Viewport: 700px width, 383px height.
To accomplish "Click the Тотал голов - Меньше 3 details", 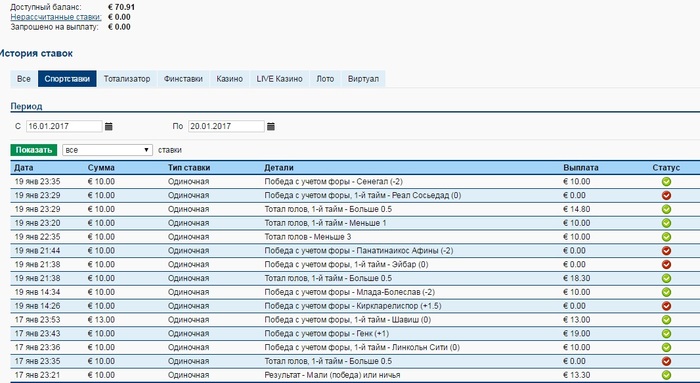I will 308,237.
